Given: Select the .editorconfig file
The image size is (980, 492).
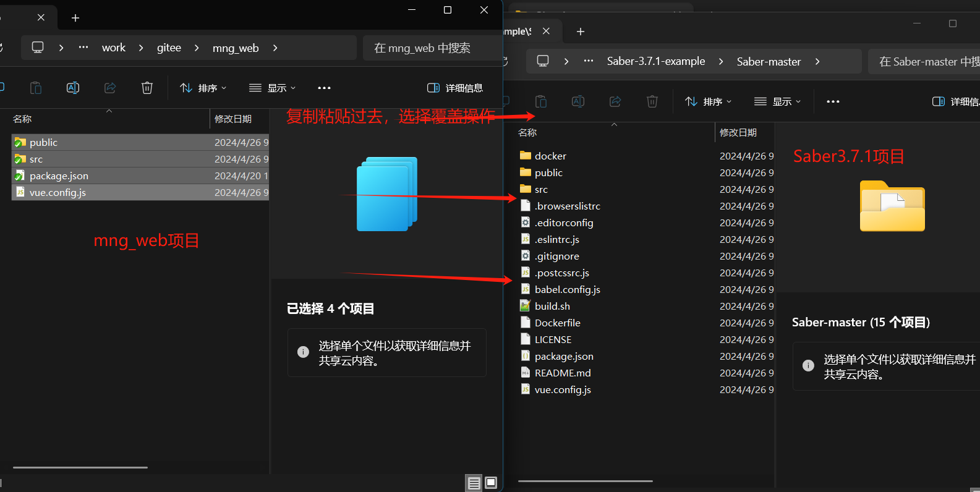Looking at the screenshot, I should pos(646,223).
